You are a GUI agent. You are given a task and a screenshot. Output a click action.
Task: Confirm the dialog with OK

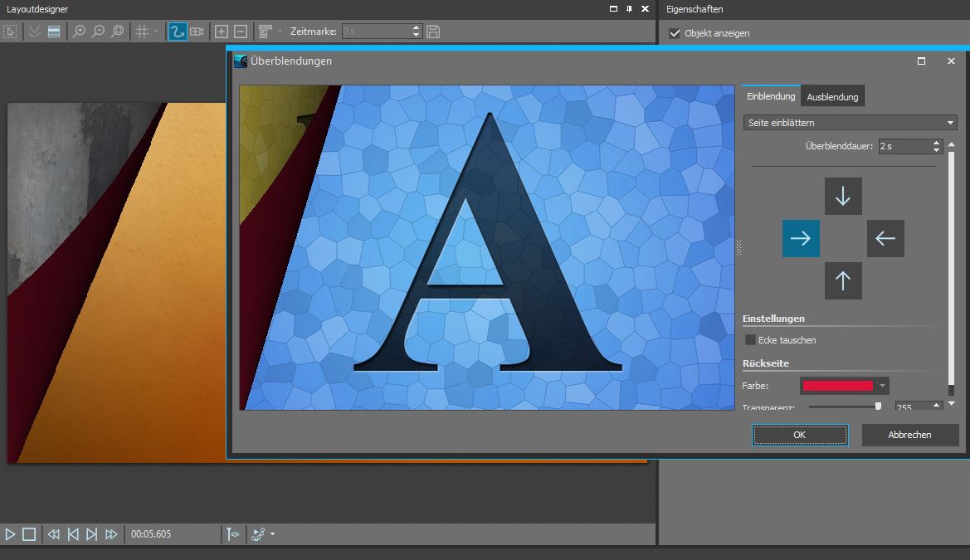(800, 435)
